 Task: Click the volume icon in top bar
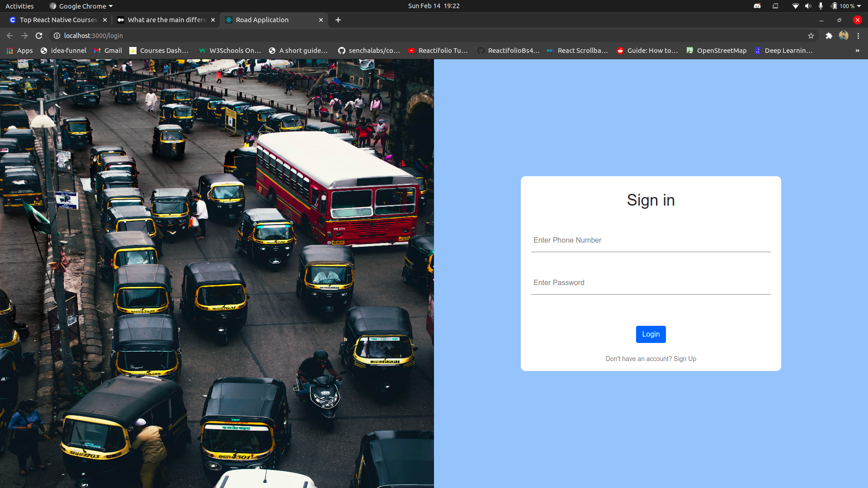pyautogui.click(x=808, y=6)
